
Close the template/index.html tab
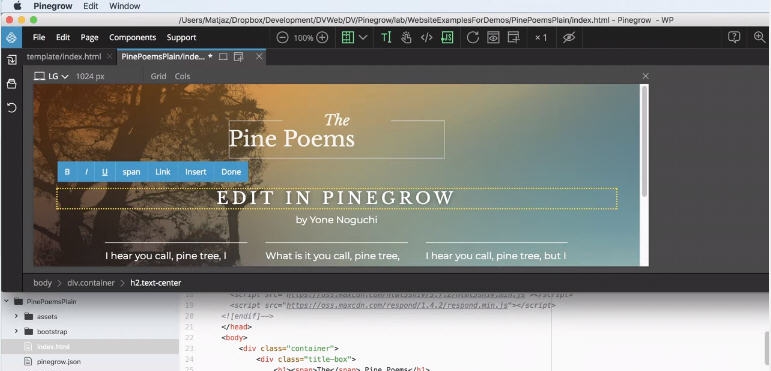[x=110, y=57]
